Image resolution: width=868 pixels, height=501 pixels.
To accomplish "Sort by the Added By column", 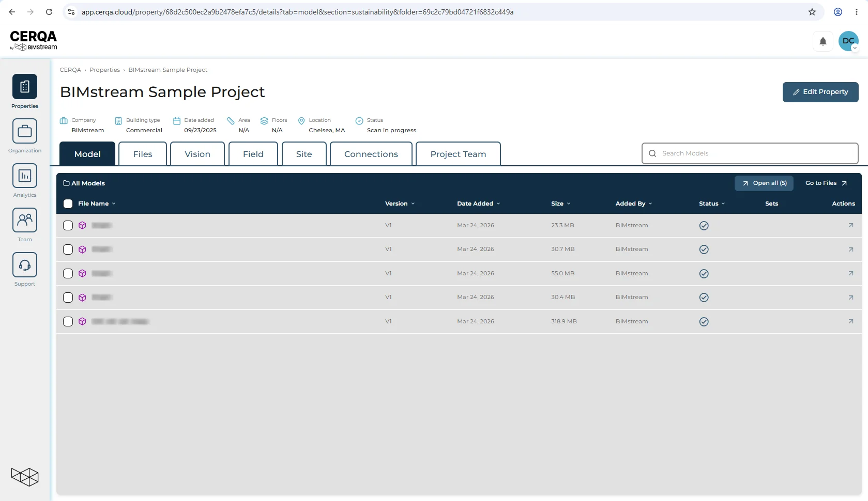I will (x=634, y=203).
